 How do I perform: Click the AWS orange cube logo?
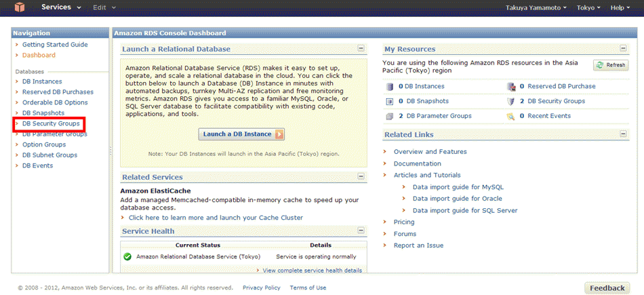click(19, 7)
